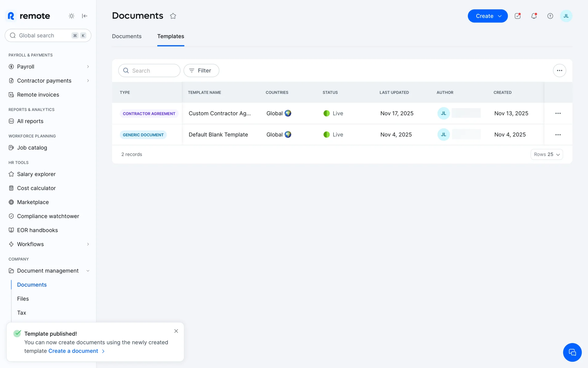Switch to the Documents tab
This screenshot has width=588, height=368.
click(x=126, y=36)
